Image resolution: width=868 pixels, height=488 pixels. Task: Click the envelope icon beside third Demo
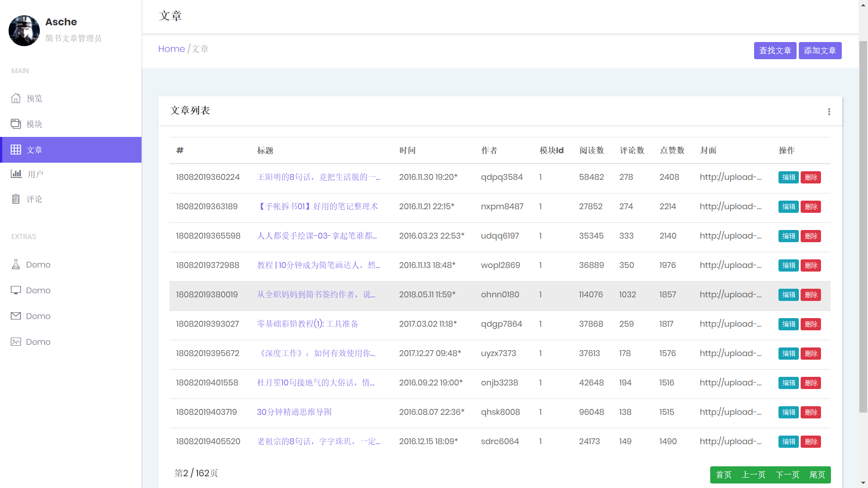pyautogui.click(x=16, y=316)
